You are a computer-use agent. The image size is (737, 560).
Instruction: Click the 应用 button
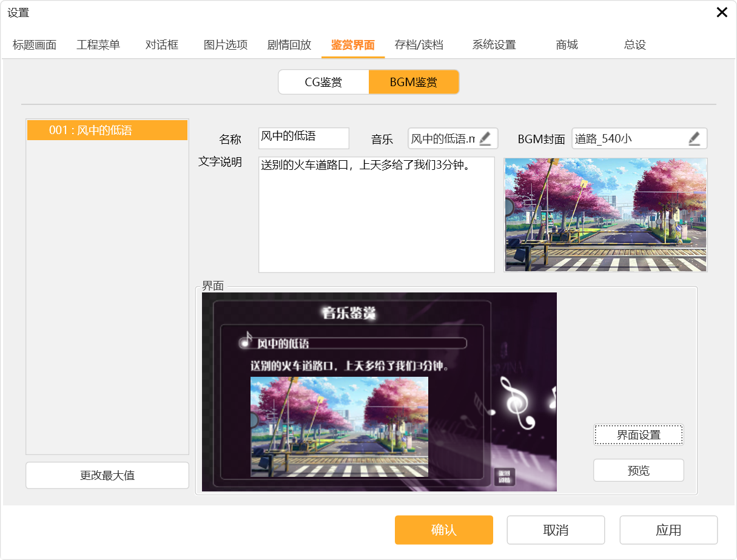coord(668,530)
